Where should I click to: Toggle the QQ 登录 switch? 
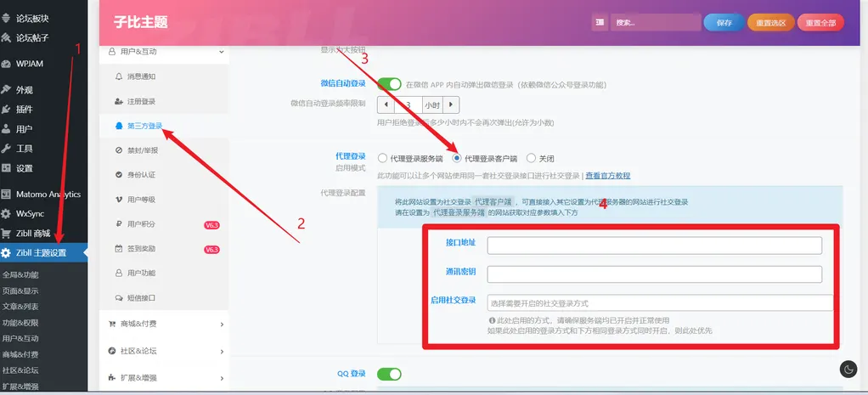(389, 374)
